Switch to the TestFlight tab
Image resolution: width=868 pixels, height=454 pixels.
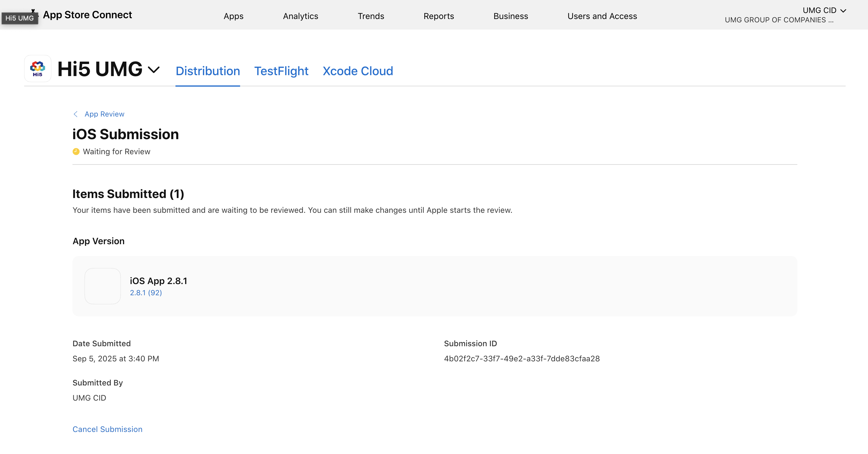click(x=281, y=71)
